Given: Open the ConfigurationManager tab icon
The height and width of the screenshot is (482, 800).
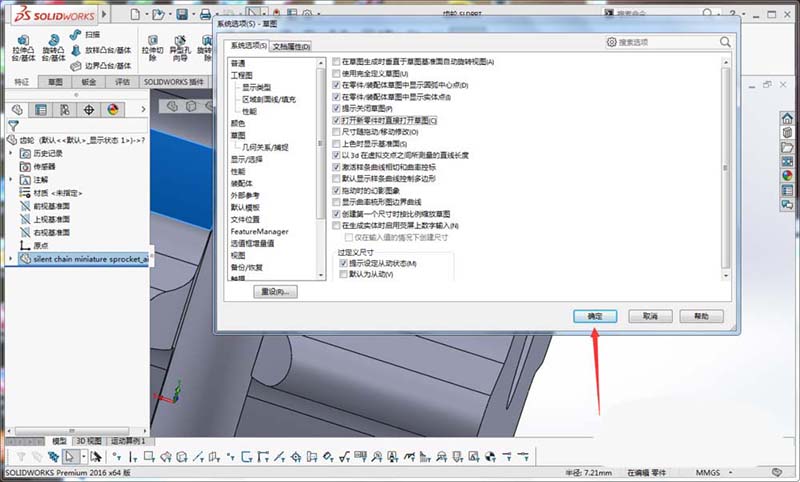Looking at the screenshot, I should coord(65,109).
